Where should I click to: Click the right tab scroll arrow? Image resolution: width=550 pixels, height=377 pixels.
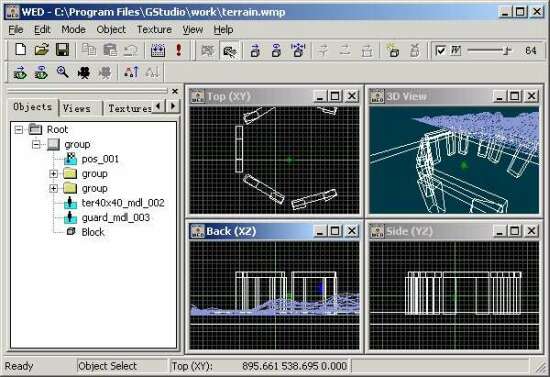[x=173, y=106]
